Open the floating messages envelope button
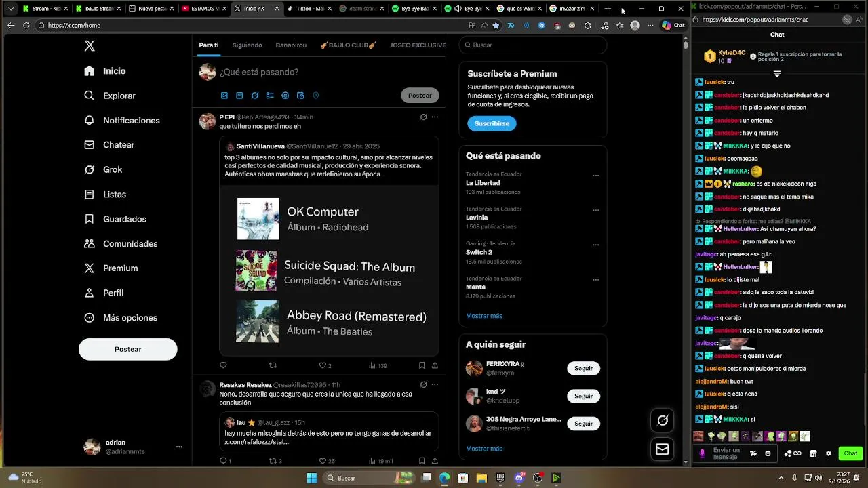Viewport: 868px width, 488px height. [663, 449]
